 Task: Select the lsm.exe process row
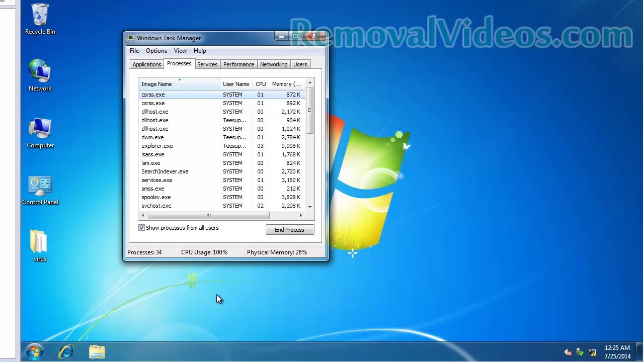click(x=221, y=163)
